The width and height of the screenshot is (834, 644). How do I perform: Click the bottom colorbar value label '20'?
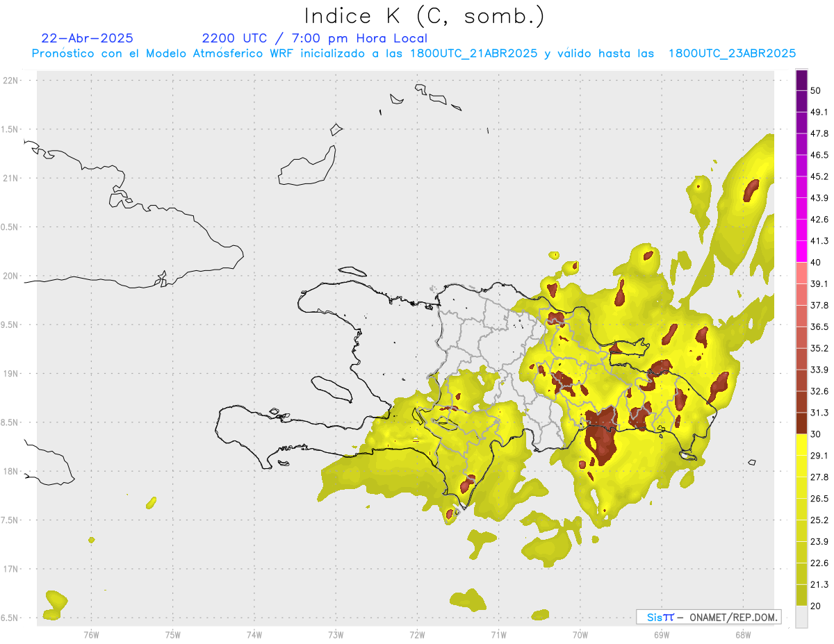pyautogui.click(x=815, y=606)
